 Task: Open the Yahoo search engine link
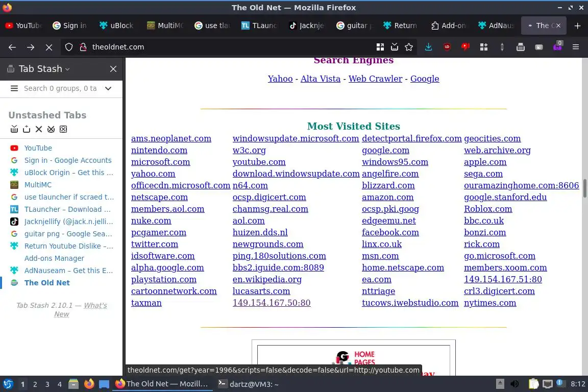pos(280,79)
